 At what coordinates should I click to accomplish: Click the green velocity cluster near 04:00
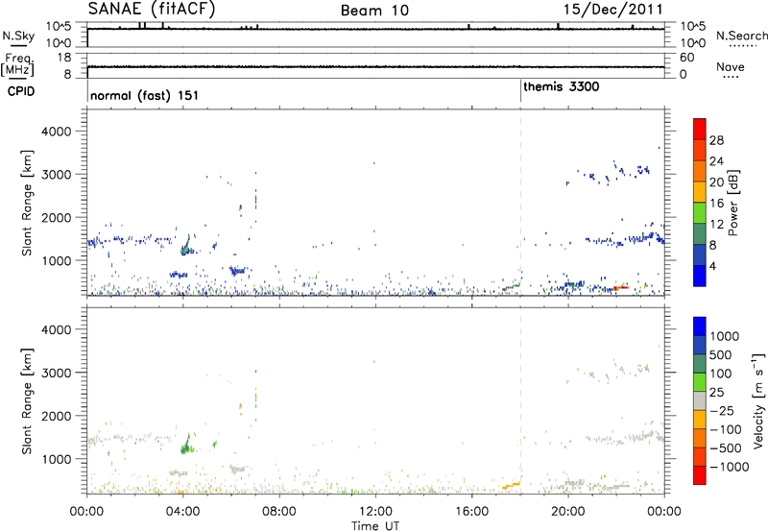point(186,445)
